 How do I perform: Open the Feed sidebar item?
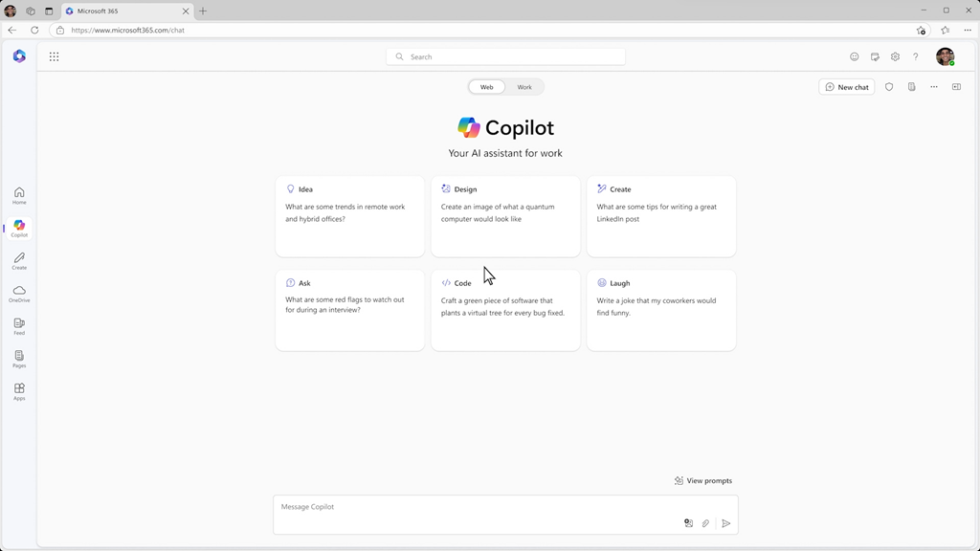[x=19, y=326]
